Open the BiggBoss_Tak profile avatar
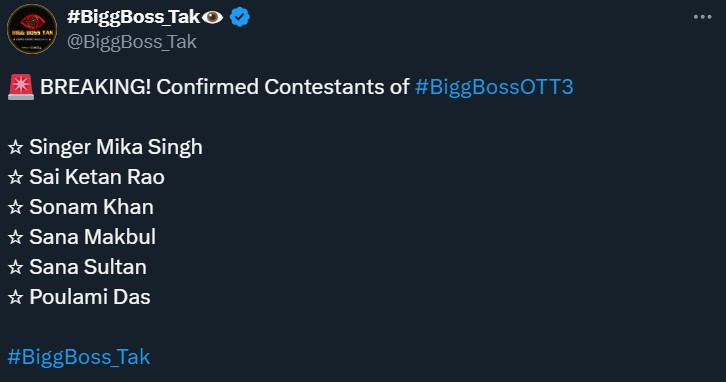726x382 pixels. 31,29
